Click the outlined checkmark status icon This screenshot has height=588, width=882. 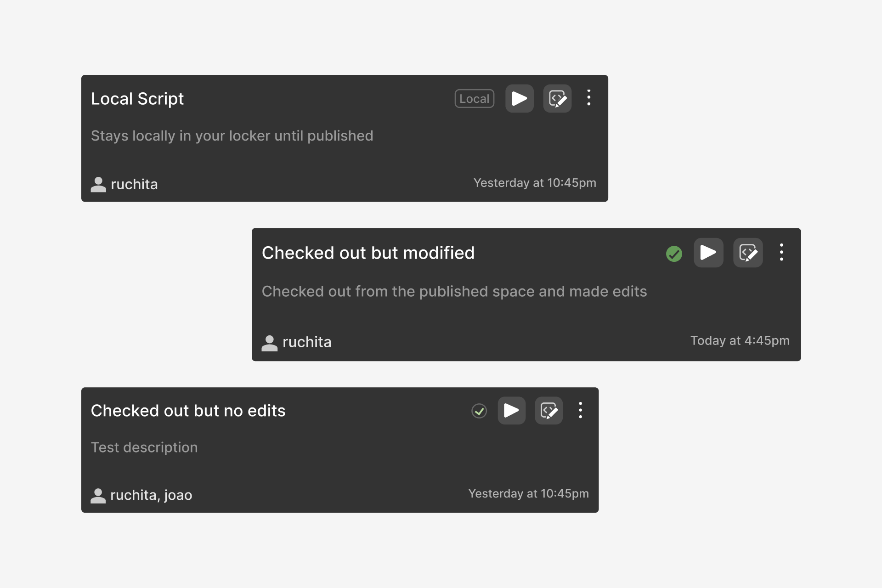click(479, 411)
